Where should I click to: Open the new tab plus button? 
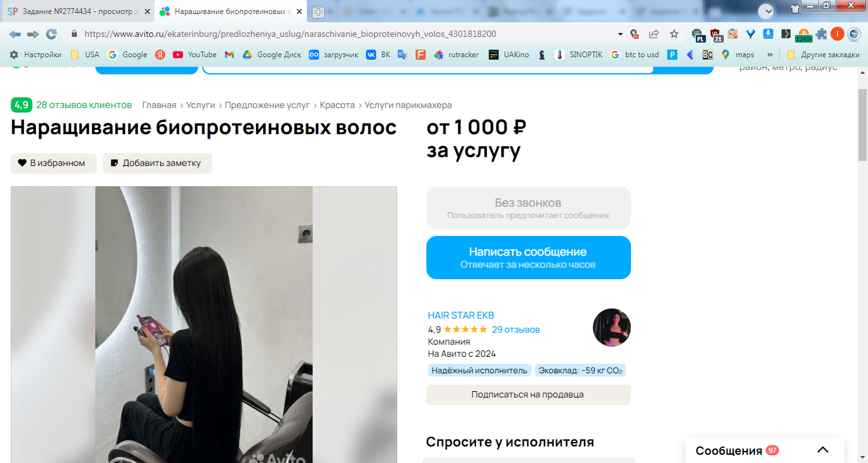pos(318,11)
